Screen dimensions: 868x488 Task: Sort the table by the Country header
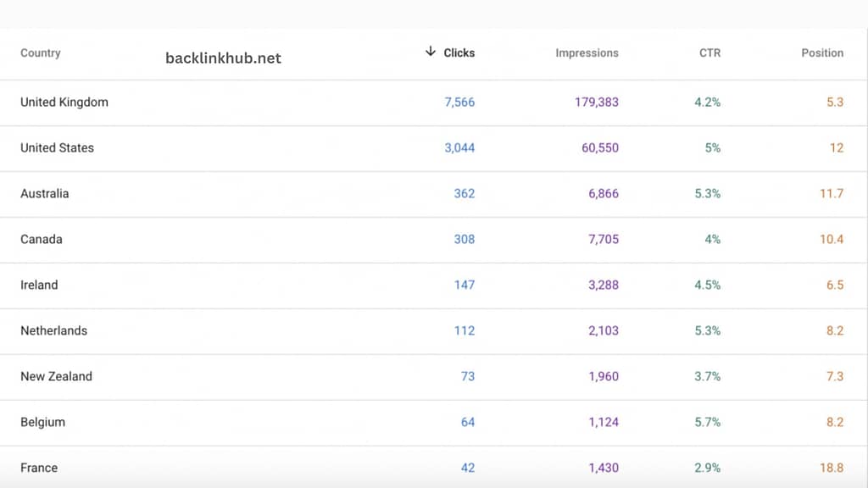40,53
